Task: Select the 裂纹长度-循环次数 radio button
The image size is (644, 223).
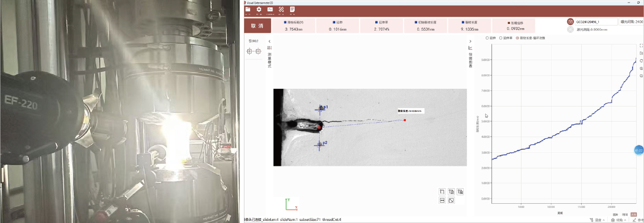Action: click(x=531, y=38)
